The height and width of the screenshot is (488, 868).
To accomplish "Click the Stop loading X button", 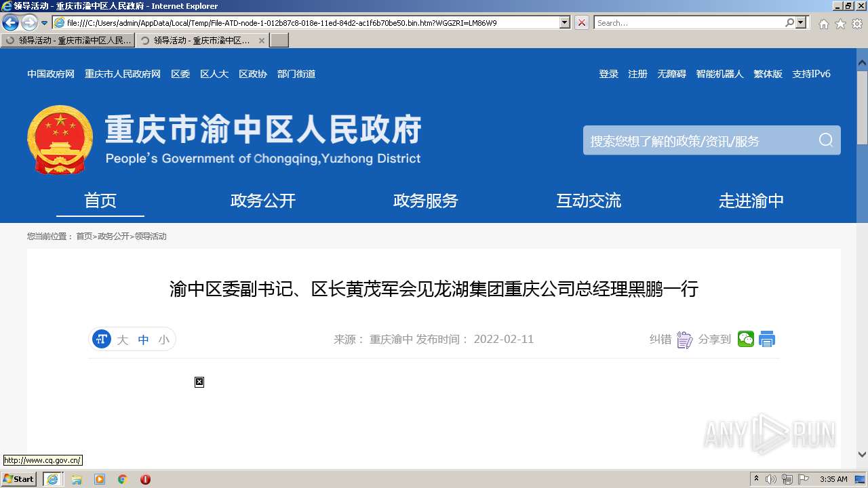I will tap(582, 22).
